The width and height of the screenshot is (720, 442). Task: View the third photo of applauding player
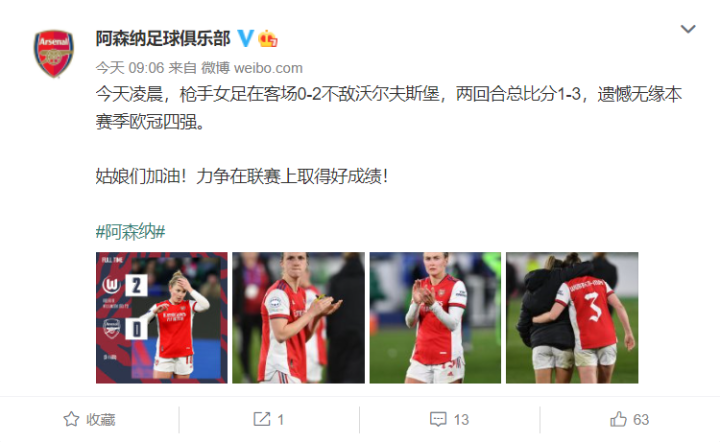point(435,318)
